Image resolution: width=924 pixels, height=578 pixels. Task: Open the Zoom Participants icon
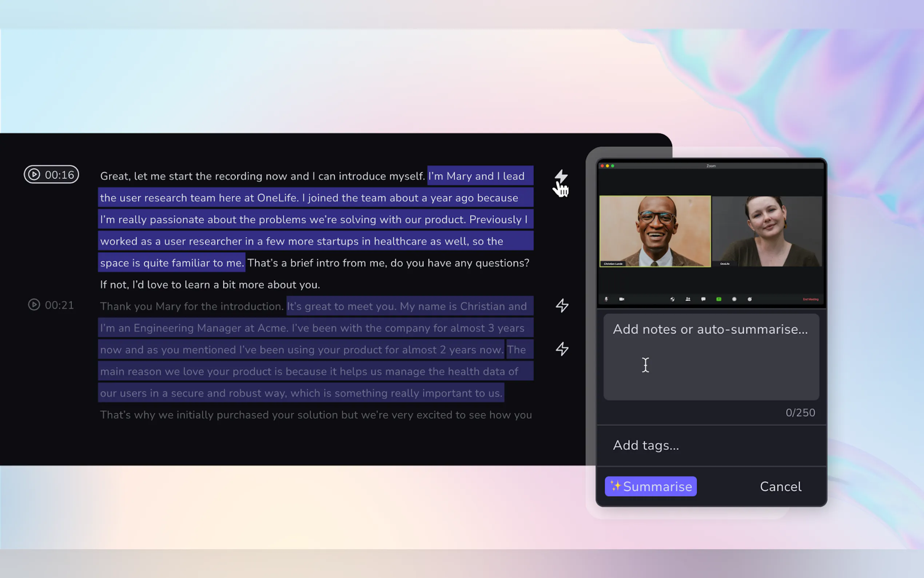tap(688, 299)
